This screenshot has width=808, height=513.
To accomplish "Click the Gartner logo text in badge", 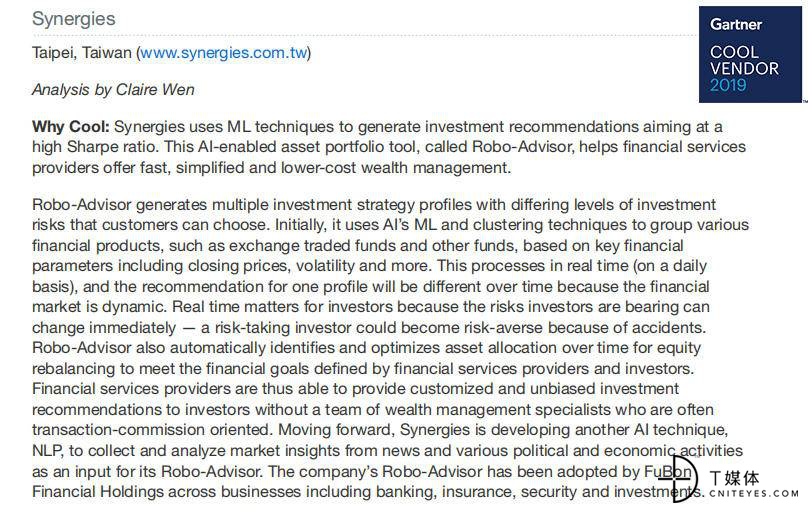I will [735, 24].
